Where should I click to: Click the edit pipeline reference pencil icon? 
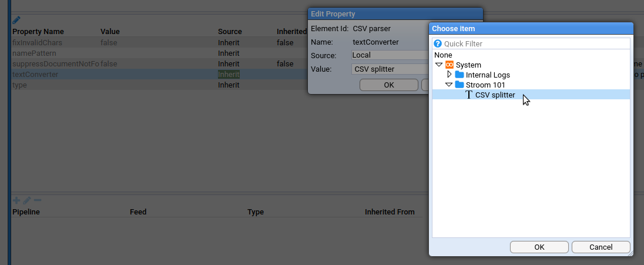click(x=26, y=200)
